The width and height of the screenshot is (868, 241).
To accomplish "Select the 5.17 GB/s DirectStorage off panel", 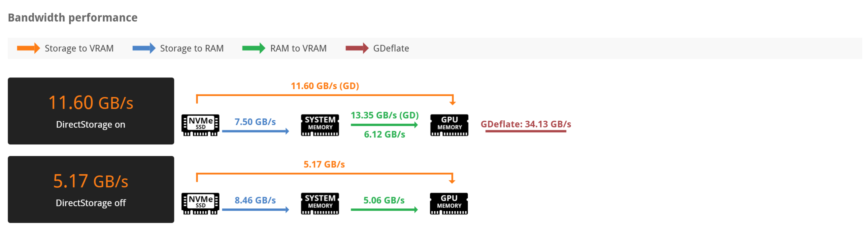I will click(x=91, y=189).
